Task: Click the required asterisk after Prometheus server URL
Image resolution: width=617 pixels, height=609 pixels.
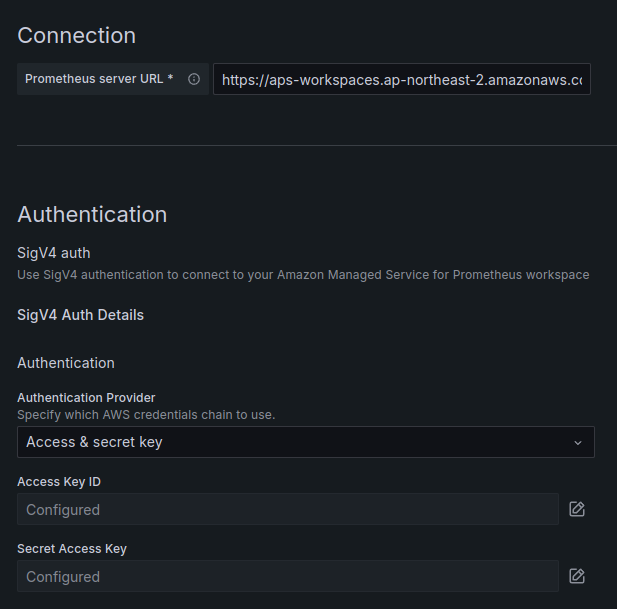Action: click(170, 77)
